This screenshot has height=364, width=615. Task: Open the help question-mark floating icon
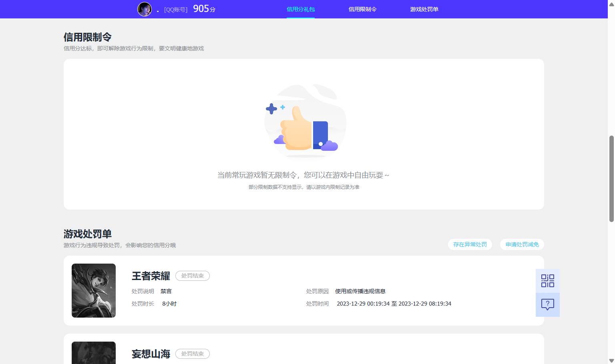coord(547,305)
